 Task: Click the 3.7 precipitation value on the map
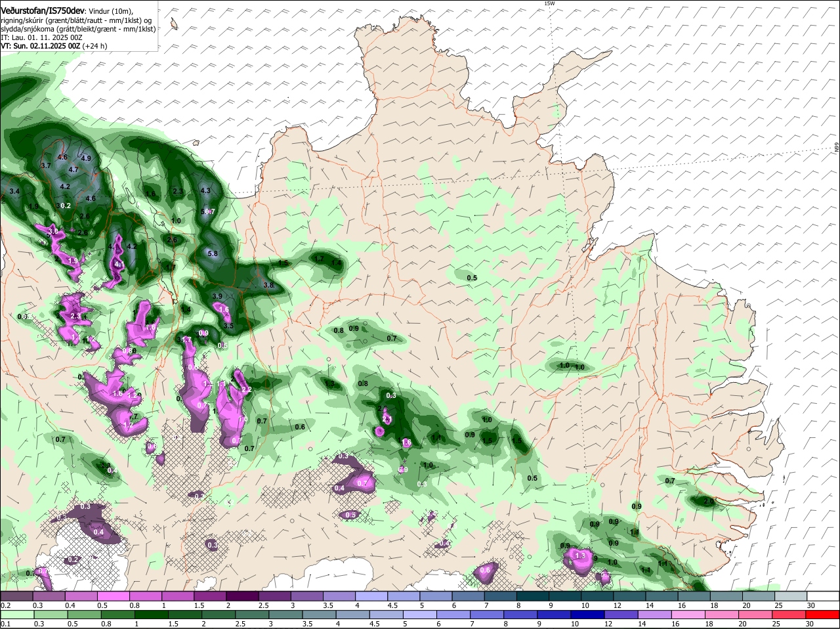(x=46, y=166)
